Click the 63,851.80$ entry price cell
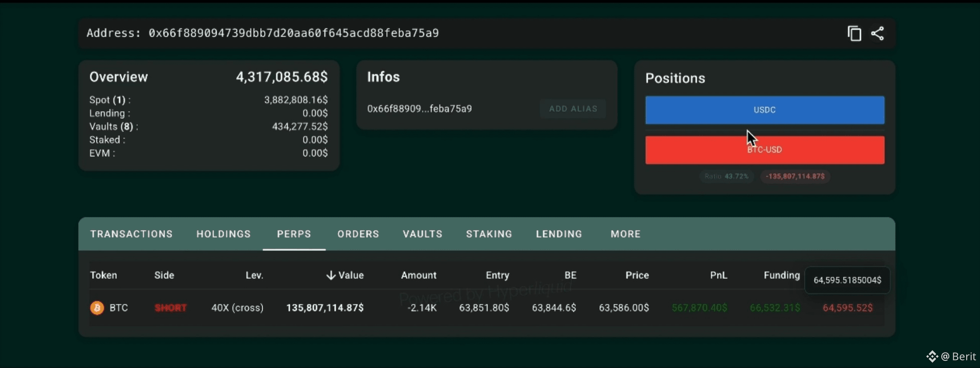The height and width of the screenshot is (368, 980). (484, 308)
